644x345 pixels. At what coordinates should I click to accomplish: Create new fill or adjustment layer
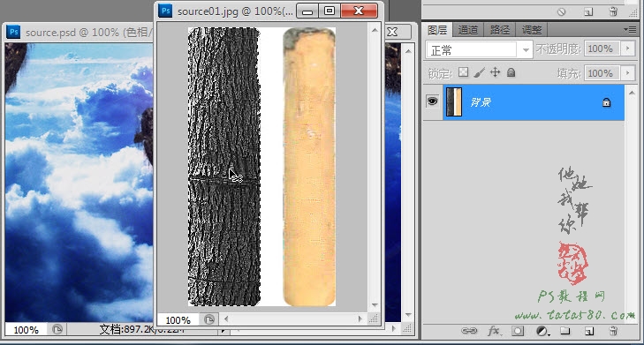coord(542,331)
